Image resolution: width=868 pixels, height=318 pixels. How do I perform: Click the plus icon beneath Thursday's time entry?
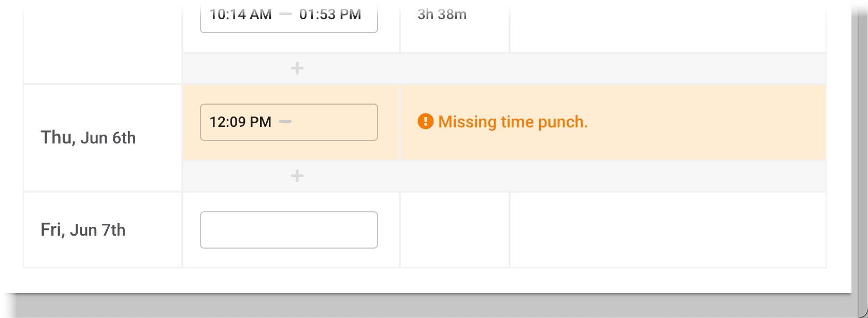(297, 176)
